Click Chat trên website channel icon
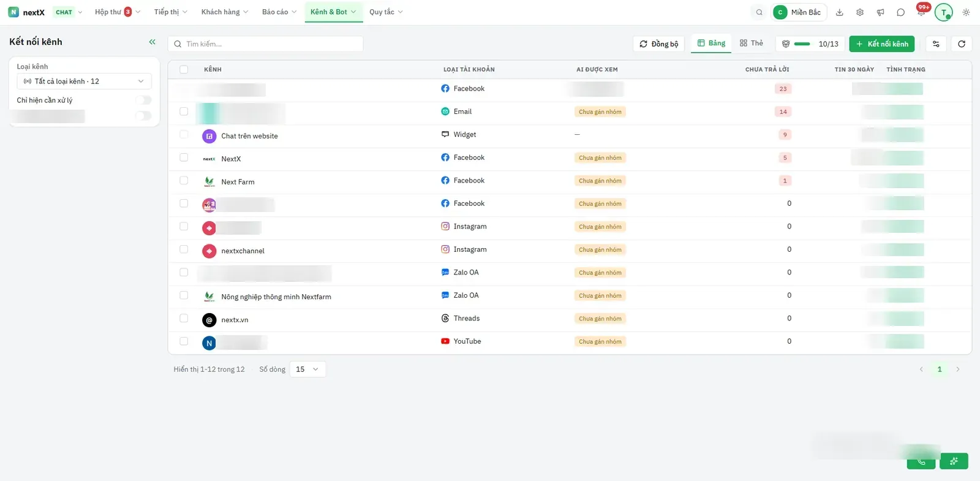The width and height of the screenshot is (980, 481). click(209, 136)
